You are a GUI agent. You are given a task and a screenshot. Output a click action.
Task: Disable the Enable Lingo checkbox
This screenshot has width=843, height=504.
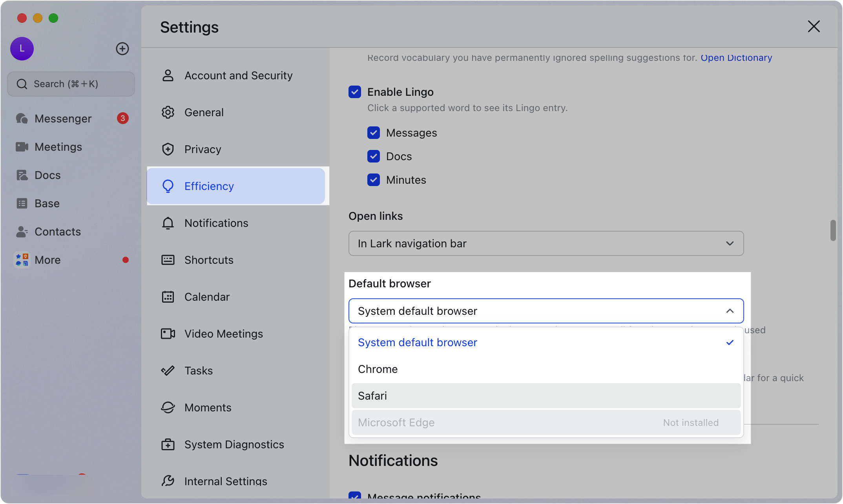(x=354, y=91)
